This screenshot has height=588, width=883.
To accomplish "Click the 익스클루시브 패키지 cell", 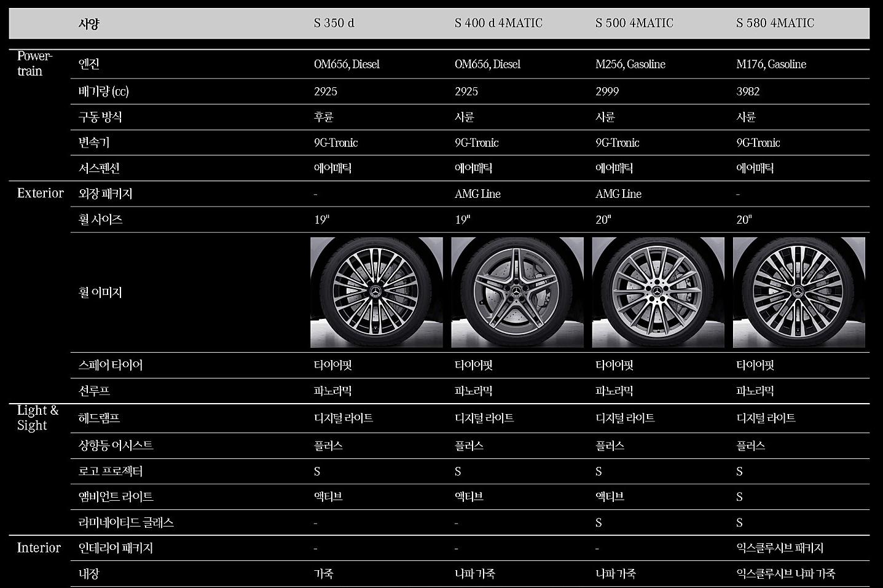I will tap(779, 548).
